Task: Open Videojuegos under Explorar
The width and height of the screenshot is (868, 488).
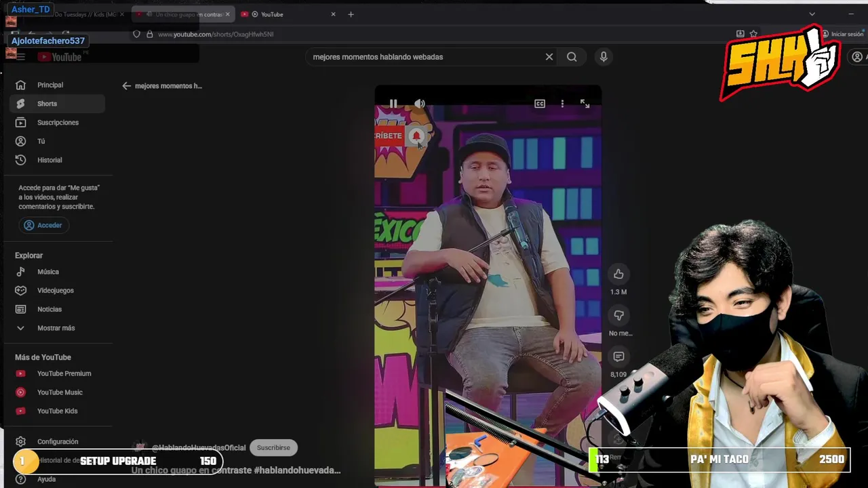Action: tap(57, 290)
